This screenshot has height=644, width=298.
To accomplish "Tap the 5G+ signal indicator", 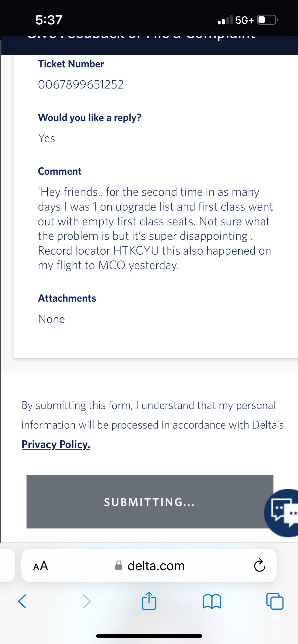I will [x=244, y=20].
